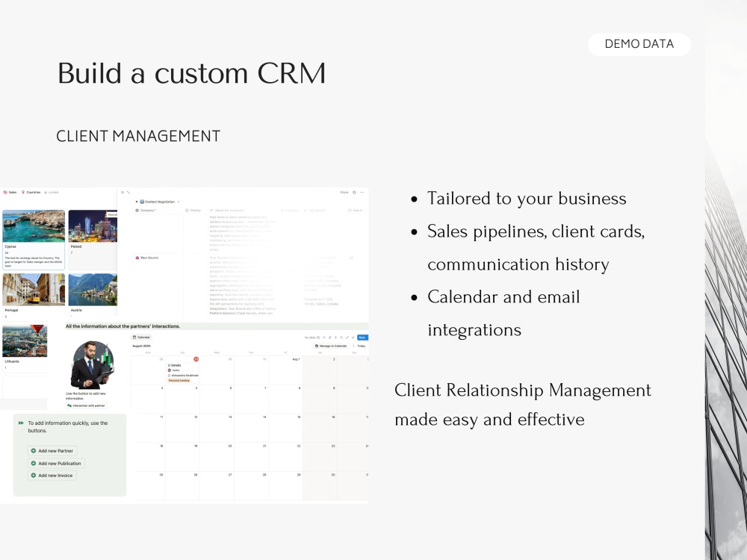Viewport: 747px width, 560px height.
Task: Click the open-as-full-page arrows icon
Action: pyautogui.click(x=128, y=193)
